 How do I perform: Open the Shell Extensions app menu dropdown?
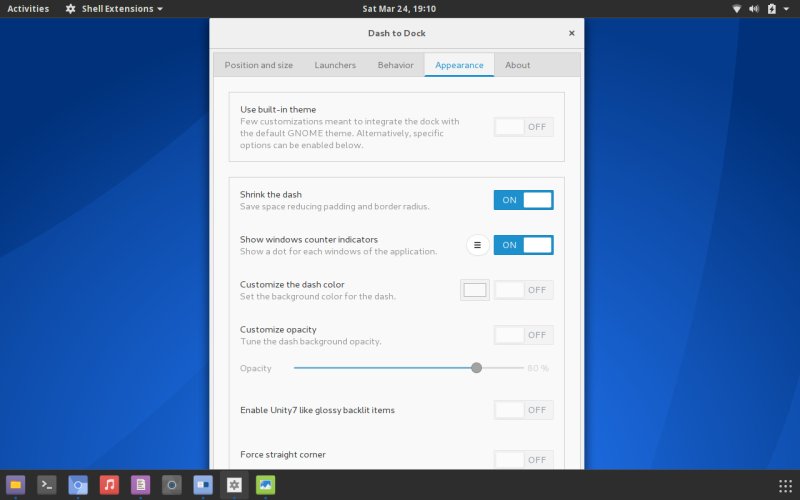(x=114, y=9)
